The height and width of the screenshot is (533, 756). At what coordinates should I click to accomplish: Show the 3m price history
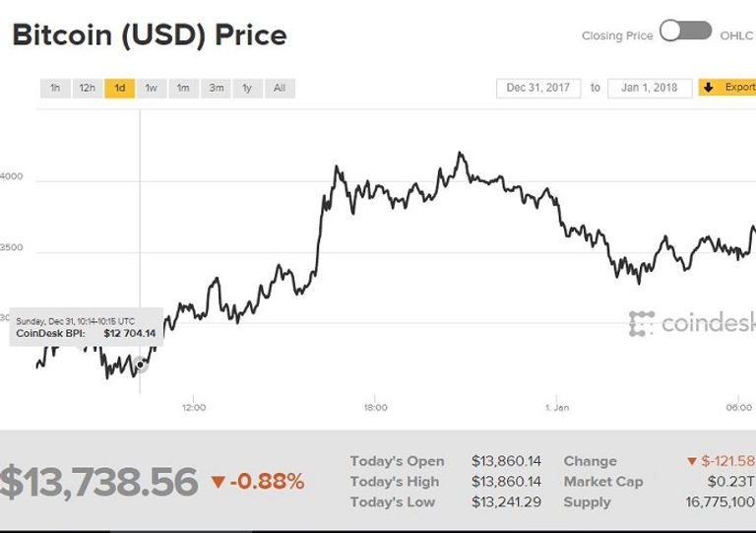click(215, 88)
